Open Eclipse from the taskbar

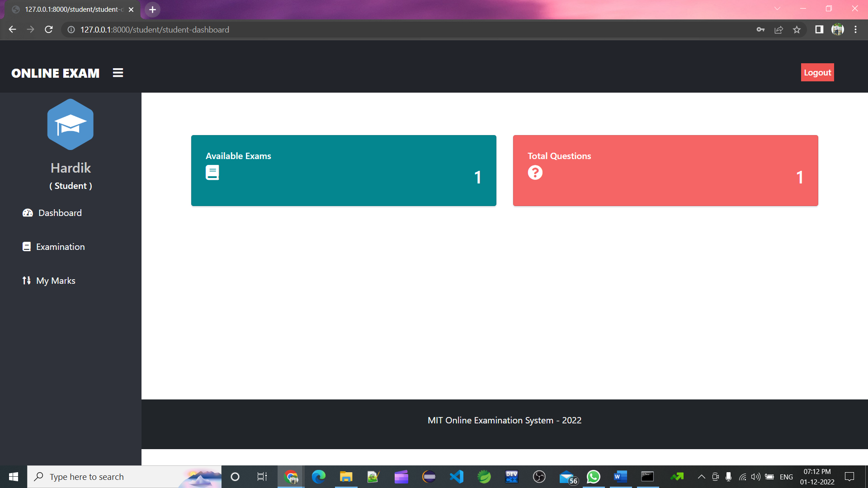[429, 477]
